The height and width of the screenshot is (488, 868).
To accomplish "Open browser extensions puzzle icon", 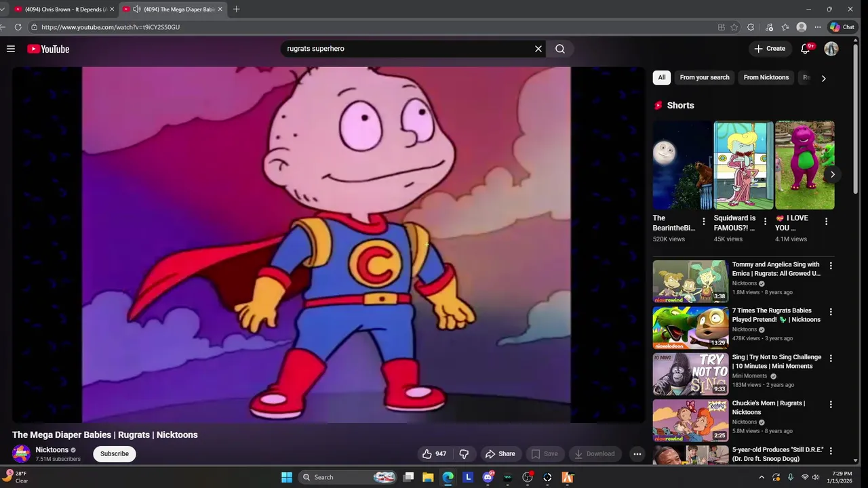I will point(751,27).
